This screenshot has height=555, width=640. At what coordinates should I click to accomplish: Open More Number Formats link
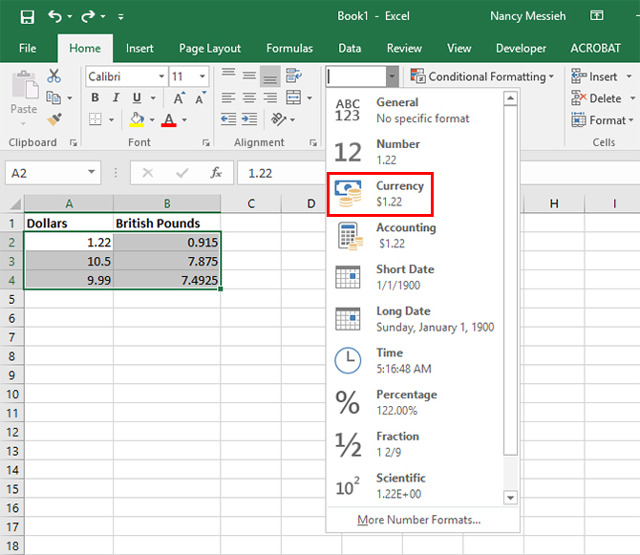point(419,520)
